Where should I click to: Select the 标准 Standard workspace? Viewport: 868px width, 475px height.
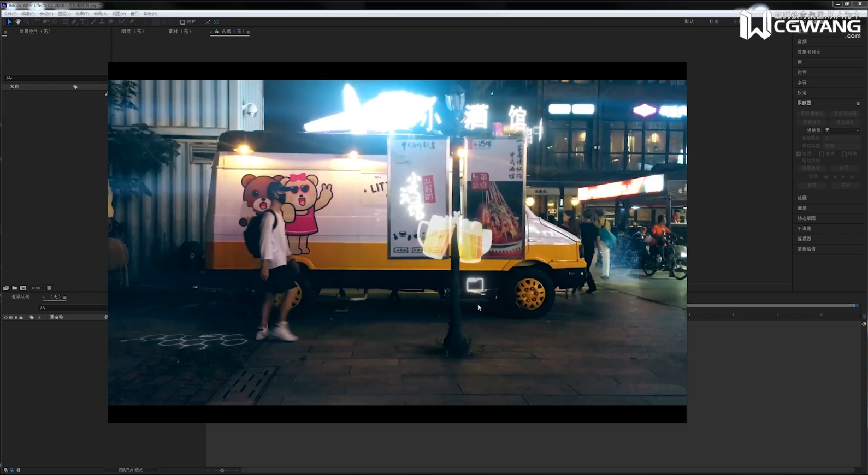[714, 22]
